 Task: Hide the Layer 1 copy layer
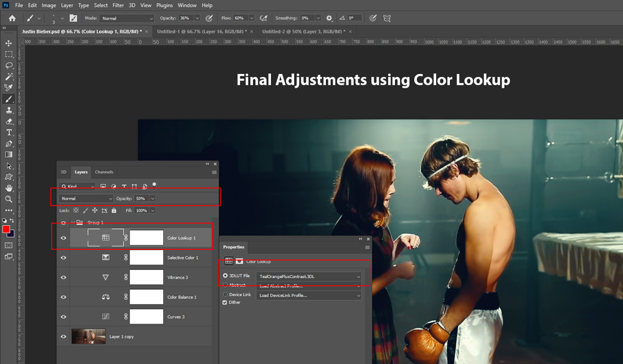click(63, 337)
